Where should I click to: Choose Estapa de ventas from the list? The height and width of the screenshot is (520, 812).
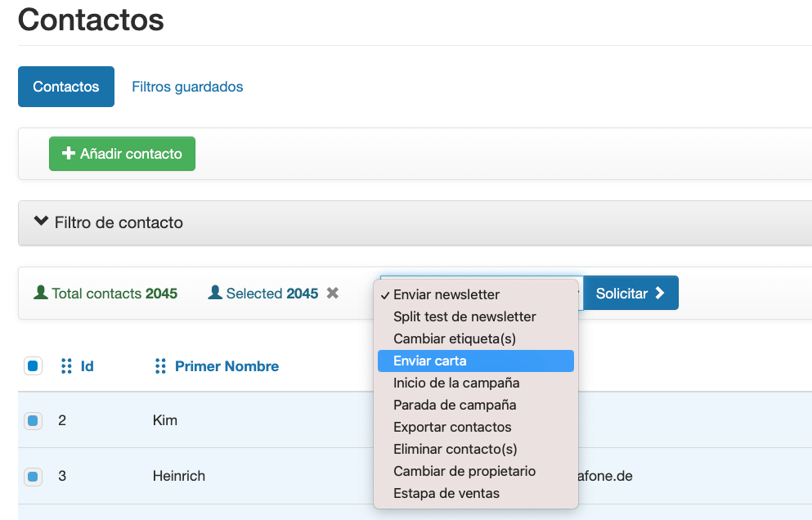(x=446, y=493)
